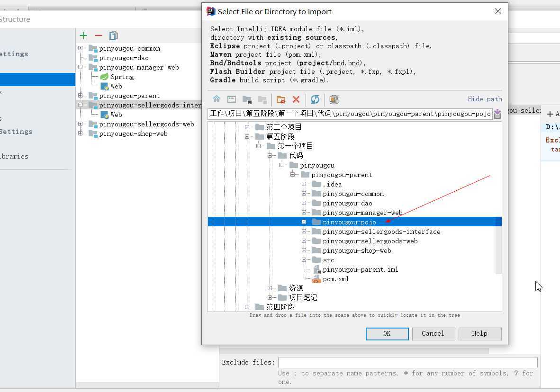Click the Module directory toolbar icon
Viewport: 560px width, 392px height.
click(x=262, y=99)
